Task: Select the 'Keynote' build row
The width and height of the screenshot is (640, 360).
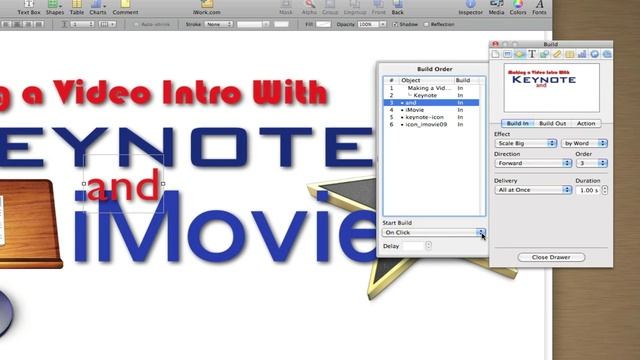Action: click(431, 95)
